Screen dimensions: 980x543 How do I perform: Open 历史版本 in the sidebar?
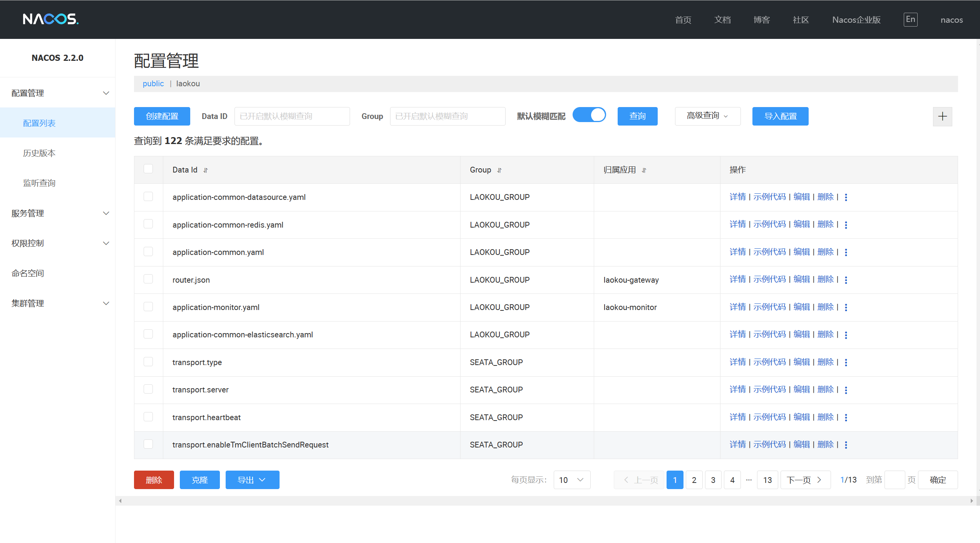pos(39,153)
